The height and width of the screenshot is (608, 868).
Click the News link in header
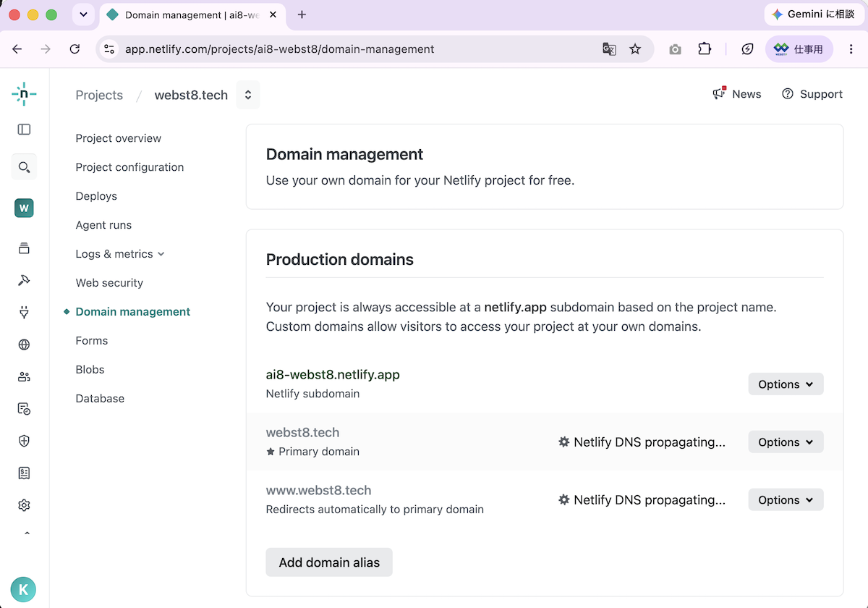tap(746, 94)
